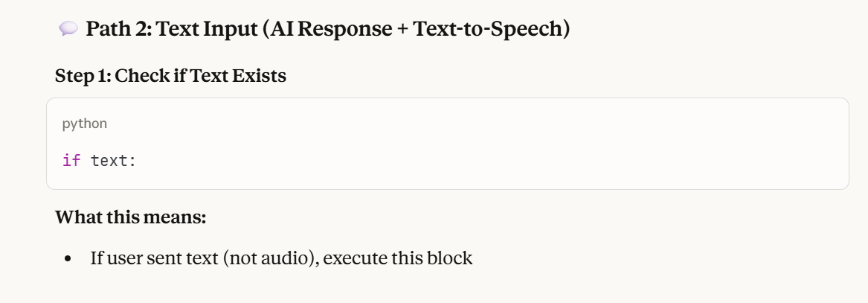Screen dimensions: 868x303
Task: Click the "python" language label
Action: tap(85, 124)
